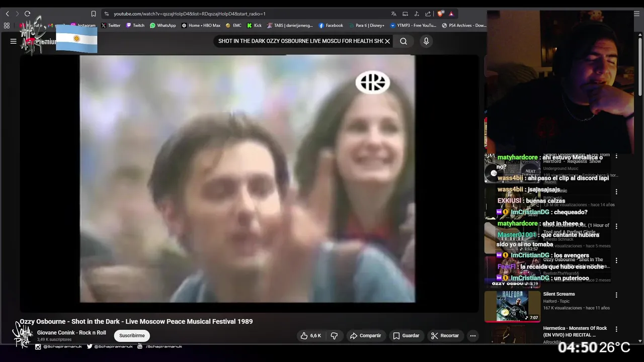Dislike the video with thumbs-down icon
644x362 pixels.
click(334, 335)
